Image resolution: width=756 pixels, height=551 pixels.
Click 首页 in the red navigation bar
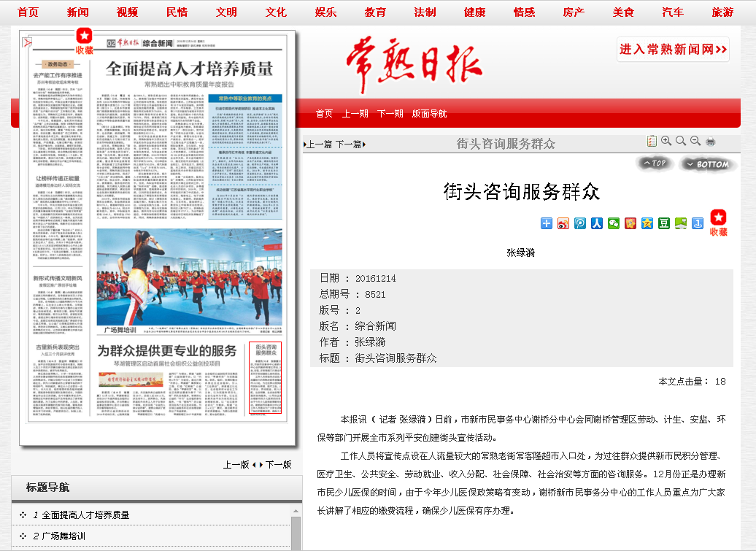[324, 114]
